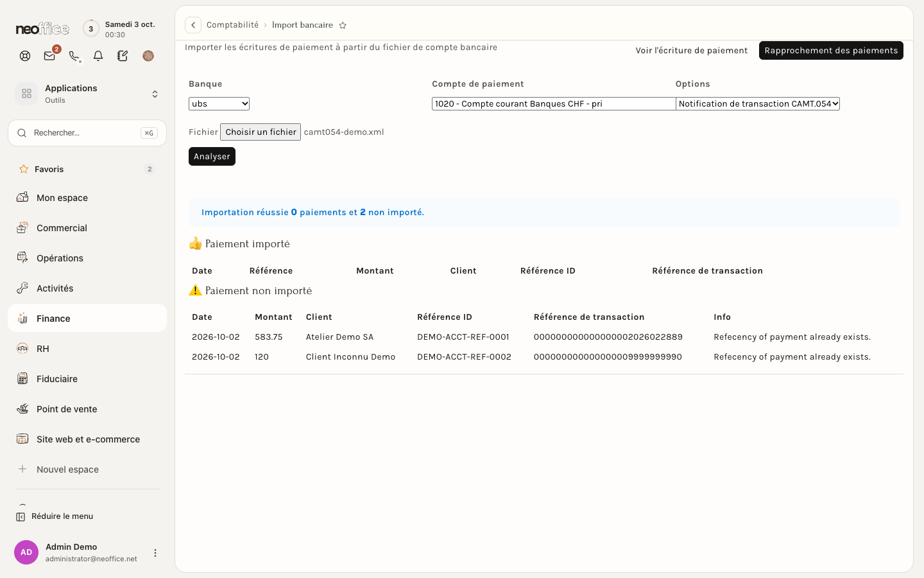Expand the Applications switcher
Screen dimensions: 924x578
click(x=87, y=94)
